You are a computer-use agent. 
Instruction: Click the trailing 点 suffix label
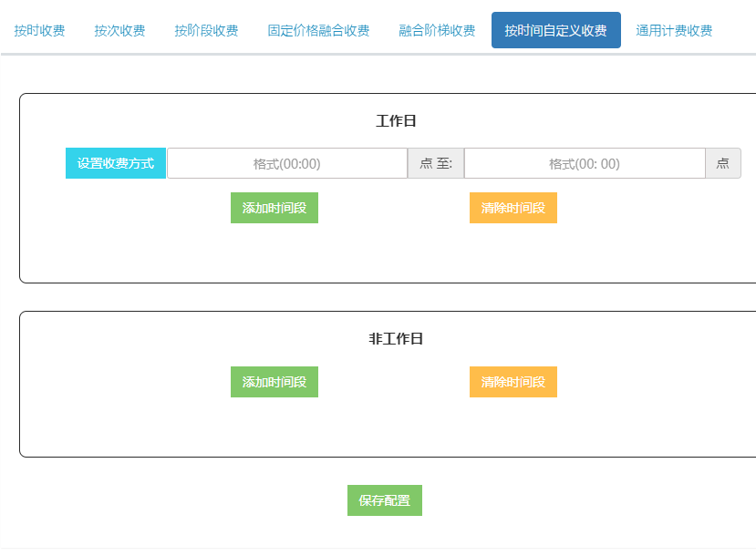tap(722, 164)
